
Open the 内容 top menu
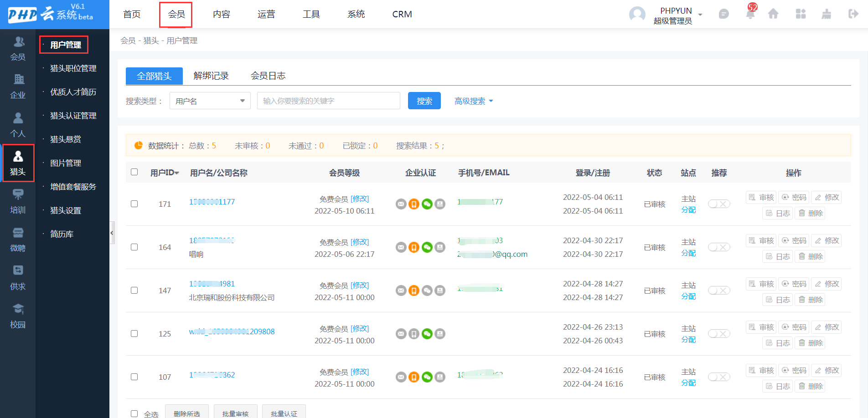click(221, 15)
